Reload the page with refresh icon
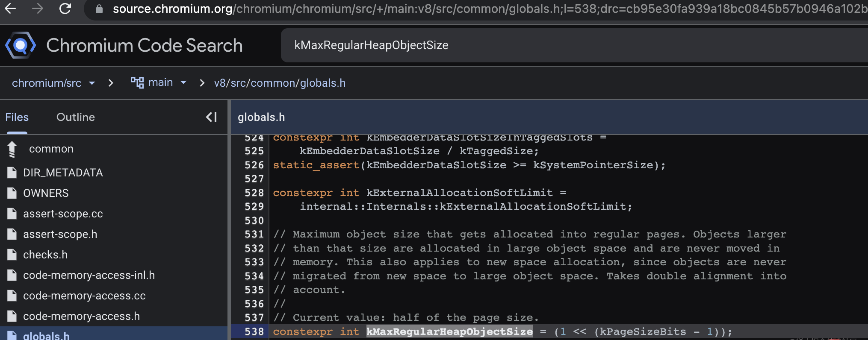868x340 pixels. (x=65, y=9)
